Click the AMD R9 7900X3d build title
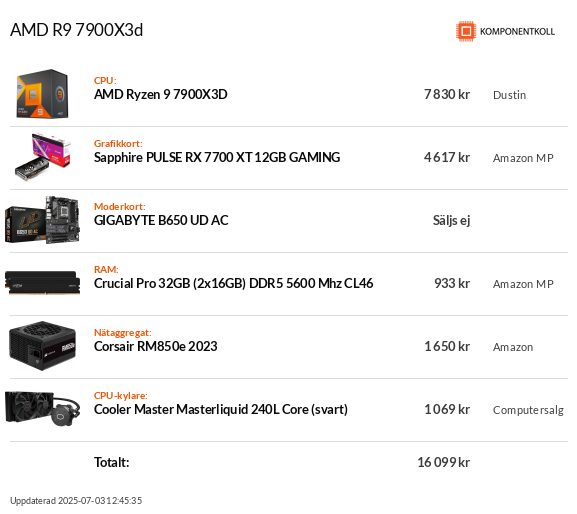Image resolution: width=577 pixels, height=514 pixels. tap(76, 30)
